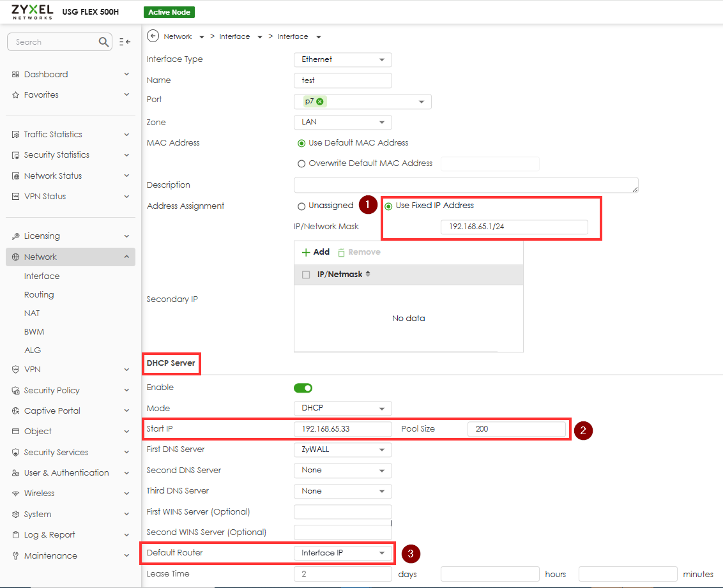The height and width of the screenshot is (588, 723).
Task: Select the Unassigned radio button
Action: point(301,206)
